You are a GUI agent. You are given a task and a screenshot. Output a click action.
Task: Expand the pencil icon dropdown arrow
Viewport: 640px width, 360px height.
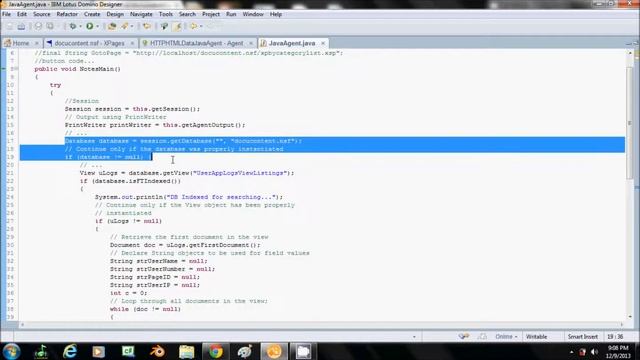132,27
